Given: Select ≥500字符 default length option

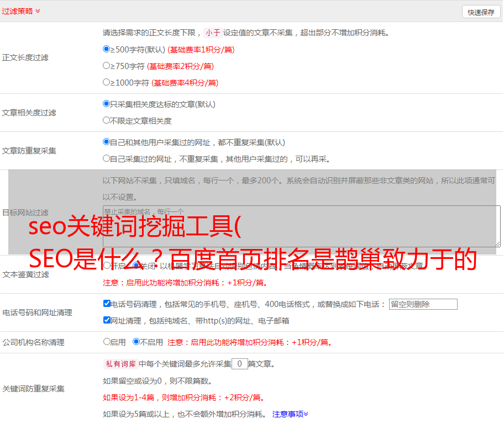Looking at the screenshot, I should click(x=107, y=49).
